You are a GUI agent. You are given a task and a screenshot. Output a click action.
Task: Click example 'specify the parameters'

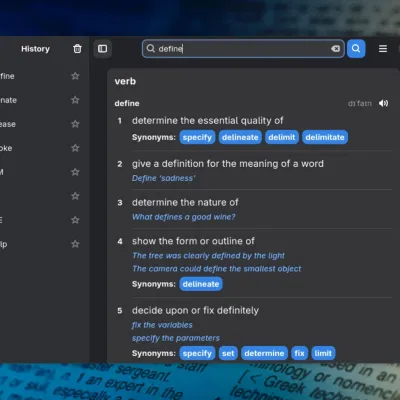(x=176, y=338)
